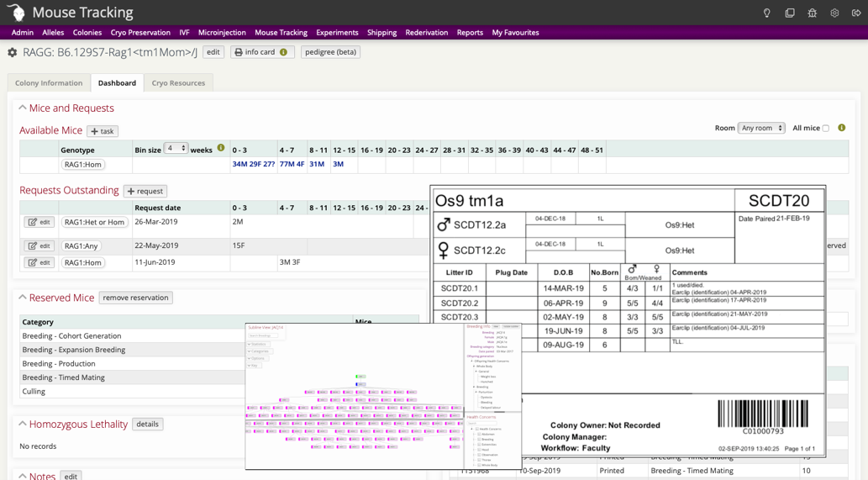Click the lightbulb icon in top bar

766,13
